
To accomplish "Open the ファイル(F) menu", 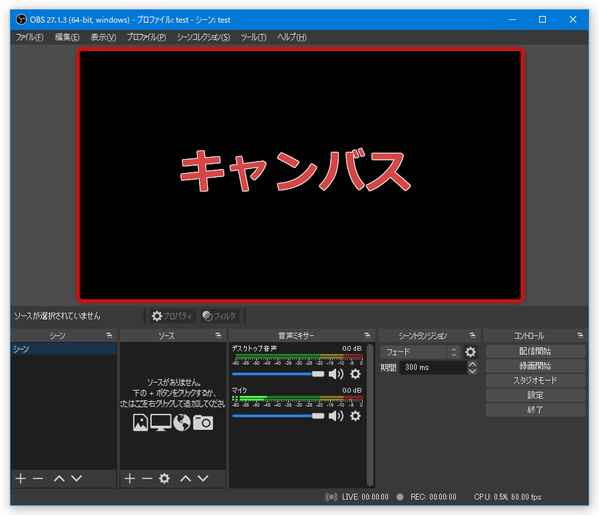I will point(29,37).
